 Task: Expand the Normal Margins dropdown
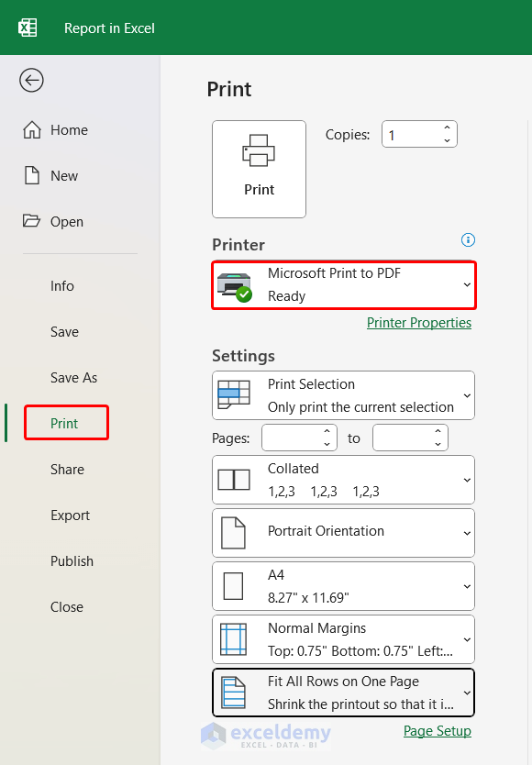pos(344,639)
